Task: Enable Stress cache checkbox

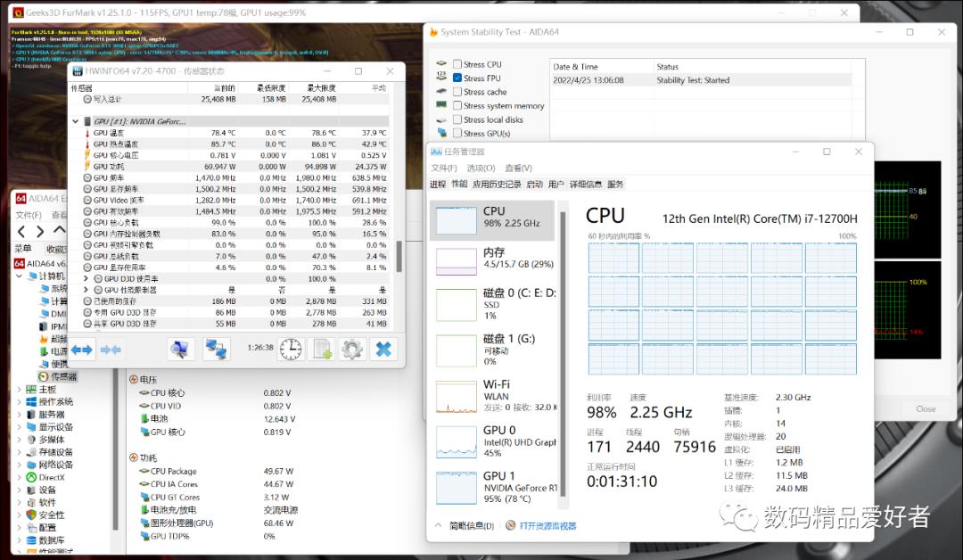Action: 457,92
